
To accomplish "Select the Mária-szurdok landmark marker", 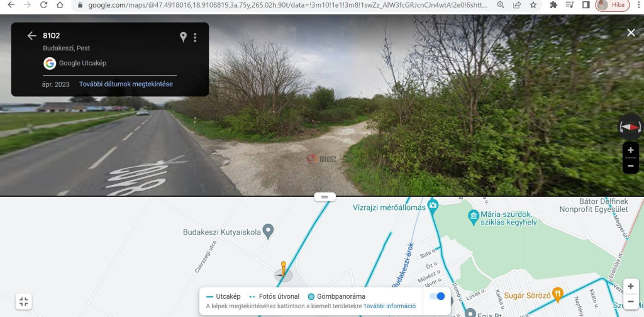I will click(x=473, y=215).
